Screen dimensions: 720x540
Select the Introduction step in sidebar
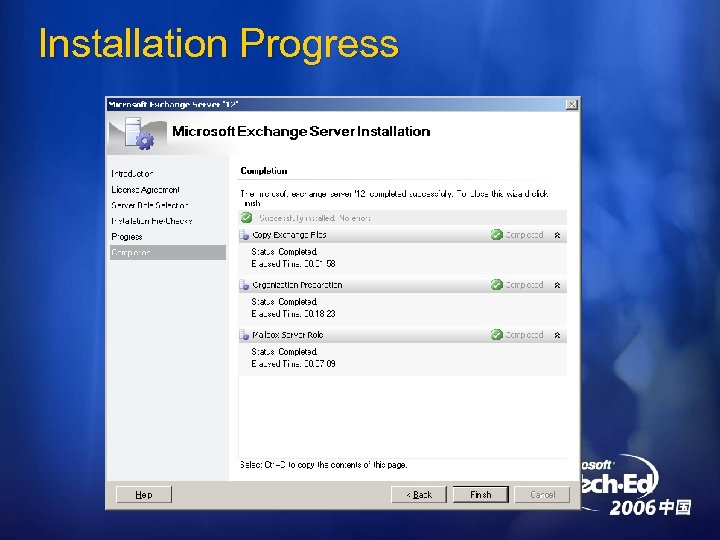coord(132,174)
